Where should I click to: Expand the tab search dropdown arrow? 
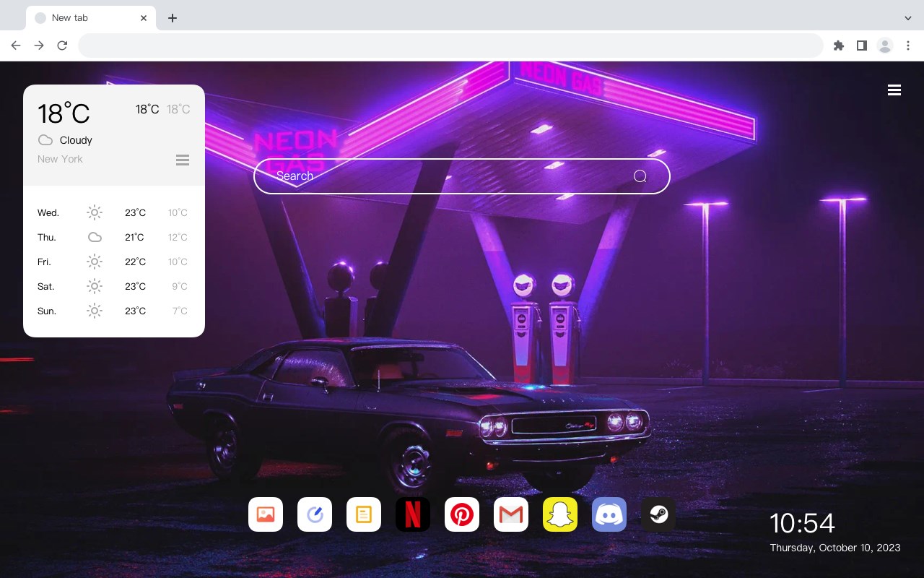tap(908, 18)
